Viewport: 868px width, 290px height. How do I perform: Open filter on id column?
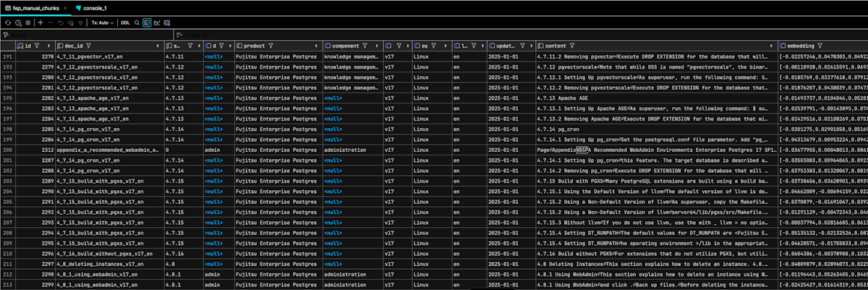tap(36, 45)
